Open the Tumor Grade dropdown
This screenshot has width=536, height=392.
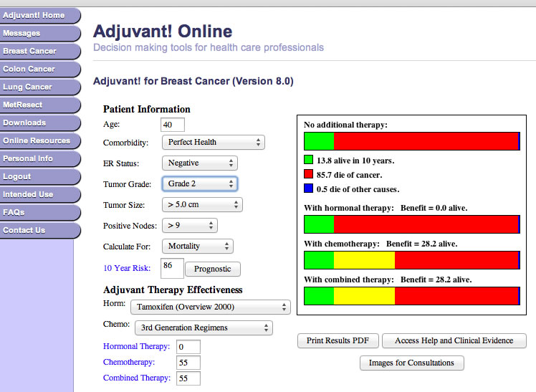200,184
